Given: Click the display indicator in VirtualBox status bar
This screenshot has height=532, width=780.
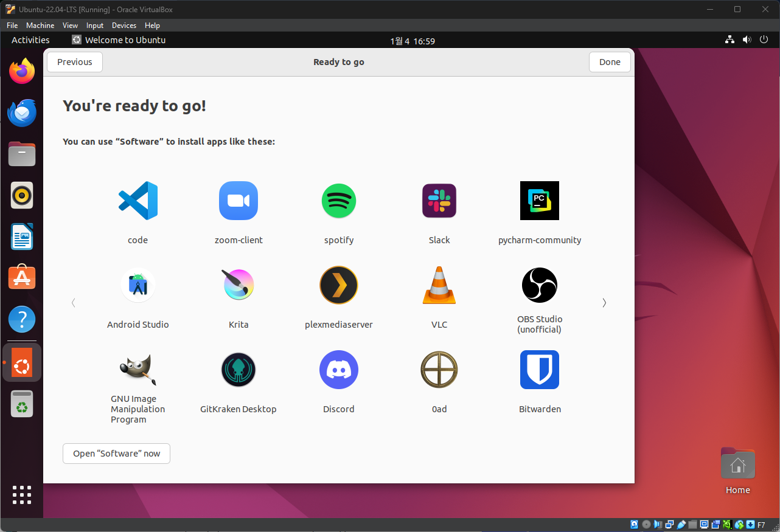Looking at the screenshot, I should pyautogui.click(x=705, y=525).
